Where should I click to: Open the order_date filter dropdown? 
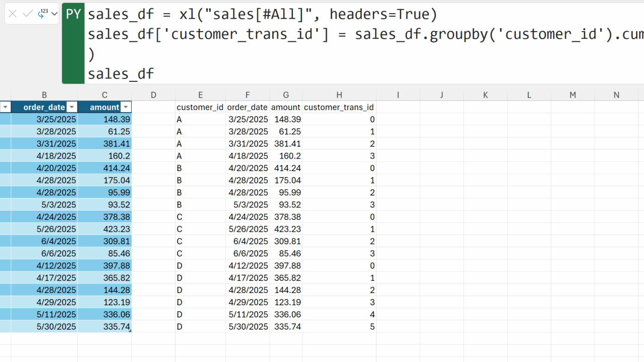pyautogui.click(x=72, y=107)
